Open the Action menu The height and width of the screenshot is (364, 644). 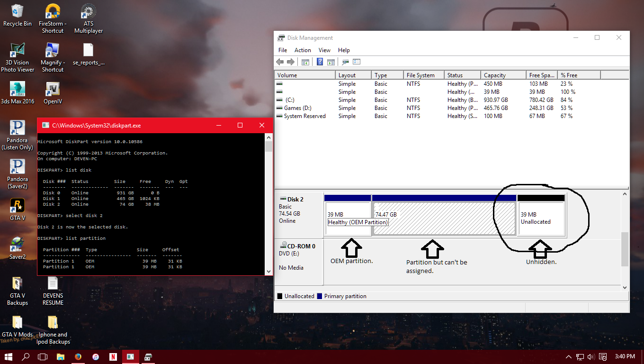(x=303, y=50)
